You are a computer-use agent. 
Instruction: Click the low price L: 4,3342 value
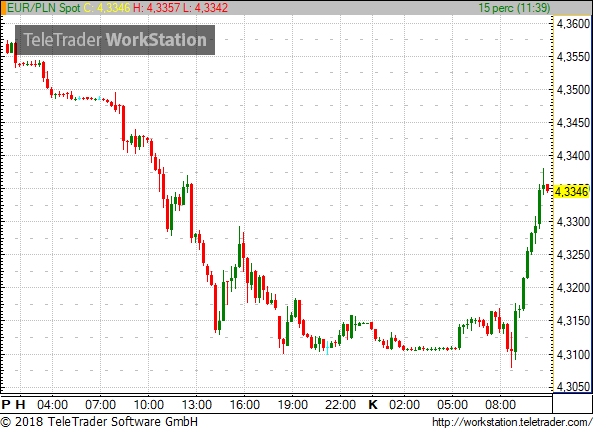[205, 8]
